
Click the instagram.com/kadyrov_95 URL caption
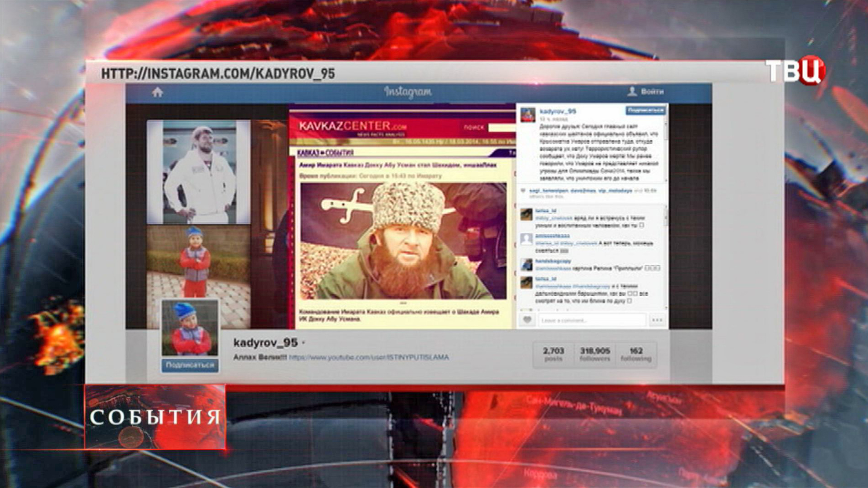pyautogui.click(x=218, y=73)
